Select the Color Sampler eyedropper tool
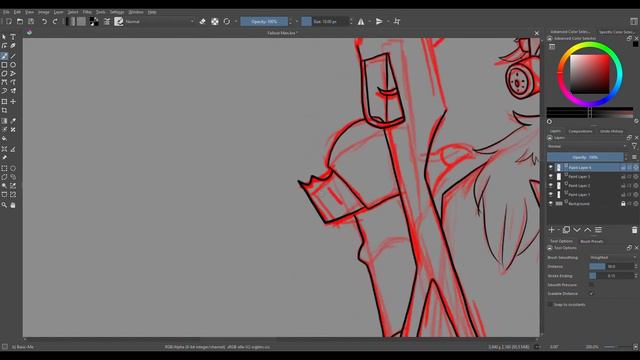 pos(13,121)
